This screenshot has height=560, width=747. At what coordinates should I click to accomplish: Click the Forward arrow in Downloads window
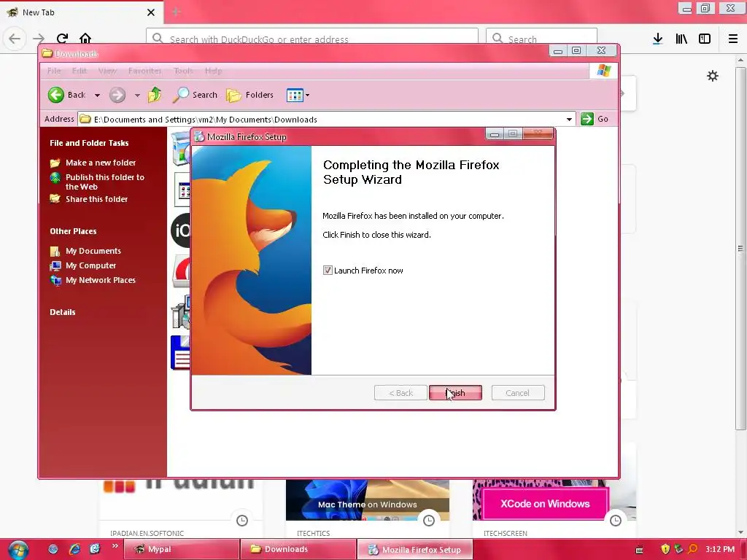(x=117, y=95)
